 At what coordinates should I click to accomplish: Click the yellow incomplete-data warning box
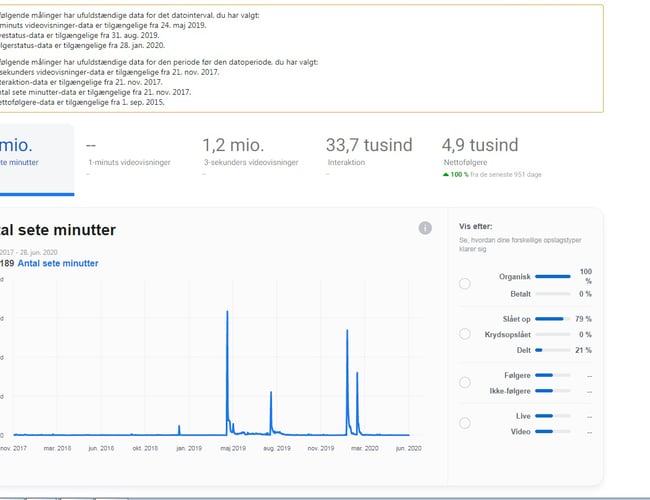pos(300,58)
